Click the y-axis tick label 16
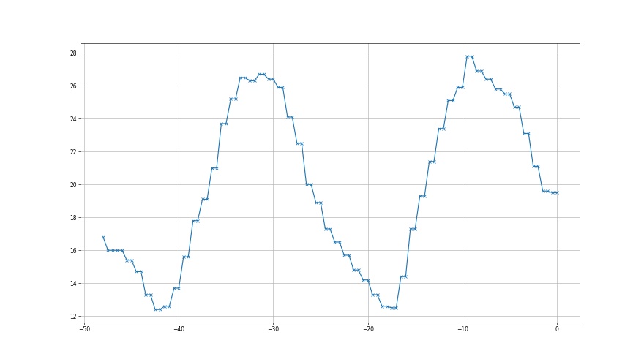 tap(73, 251)
